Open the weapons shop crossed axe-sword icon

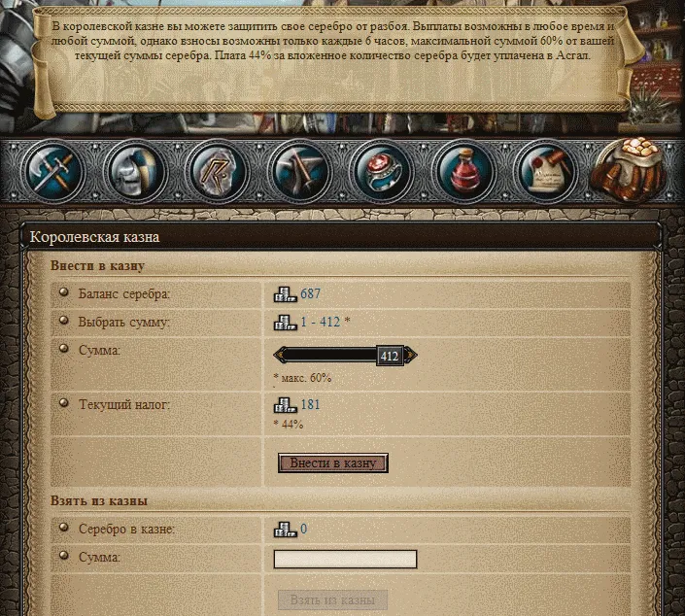click(52, 172)
